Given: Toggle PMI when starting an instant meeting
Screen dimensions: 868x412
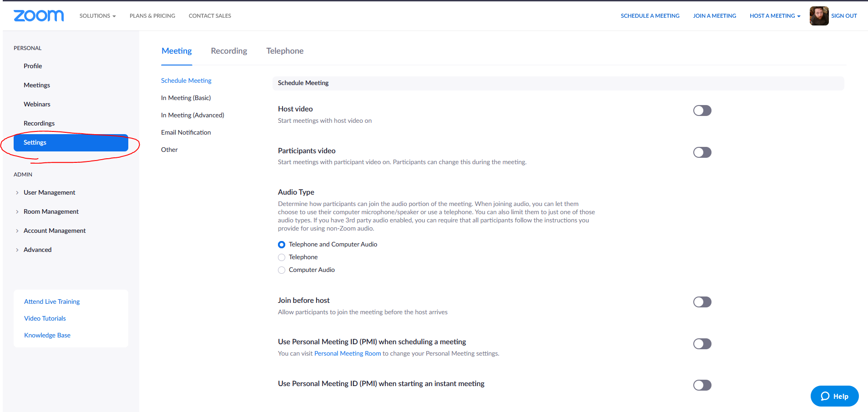Looking at the screenshot, I should coord(702,385).
